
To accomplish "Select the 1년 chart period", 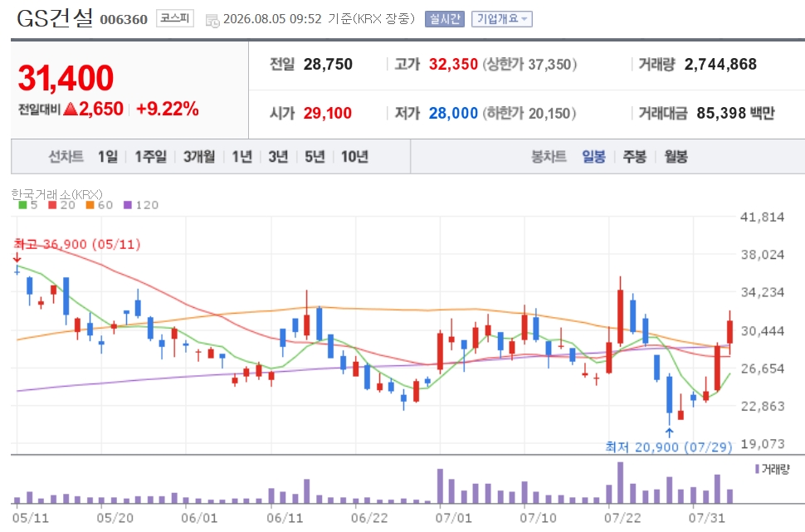I will [x=242, y=156].
